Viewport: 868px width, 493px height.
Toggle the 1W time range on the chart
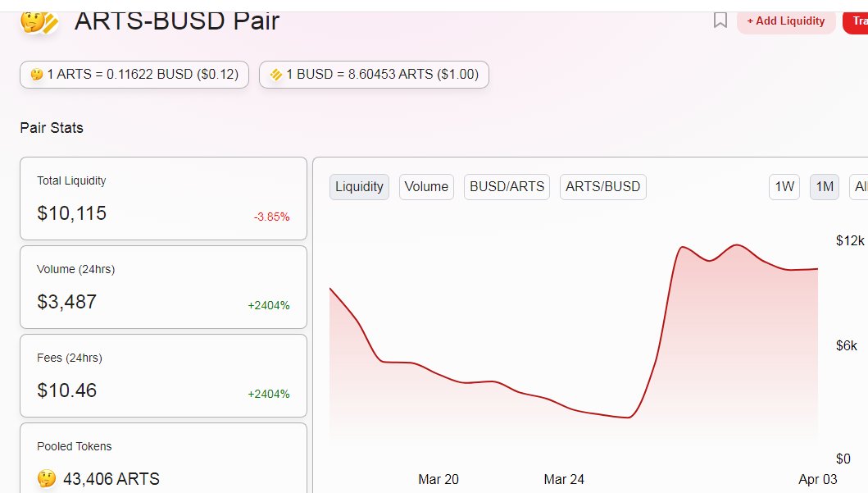(784, 187)
